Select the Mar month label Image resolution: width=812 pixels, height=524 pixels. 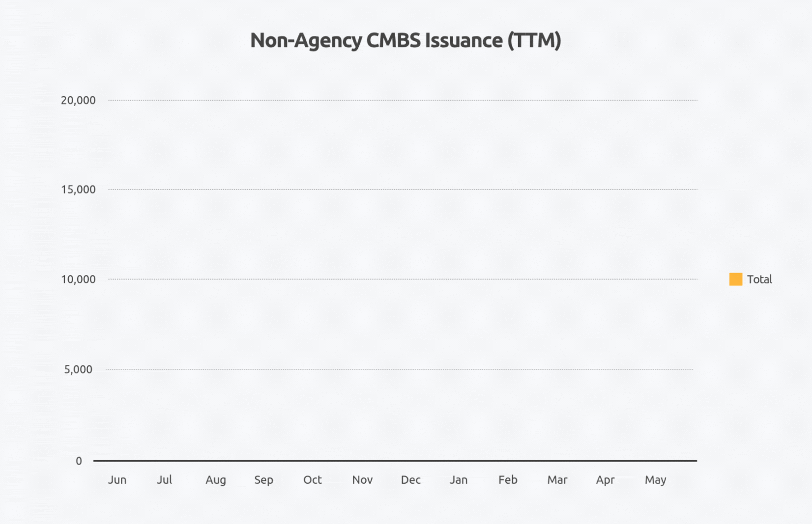point(557,480)
